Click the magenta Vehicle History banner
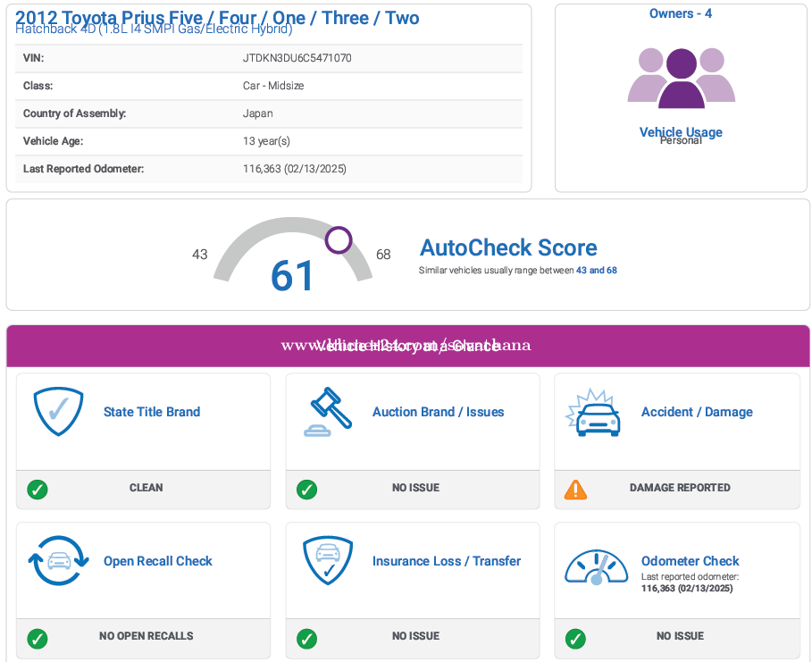Viewport: 812px width, 662px height. pyautogui.click(x=407, y=346)
